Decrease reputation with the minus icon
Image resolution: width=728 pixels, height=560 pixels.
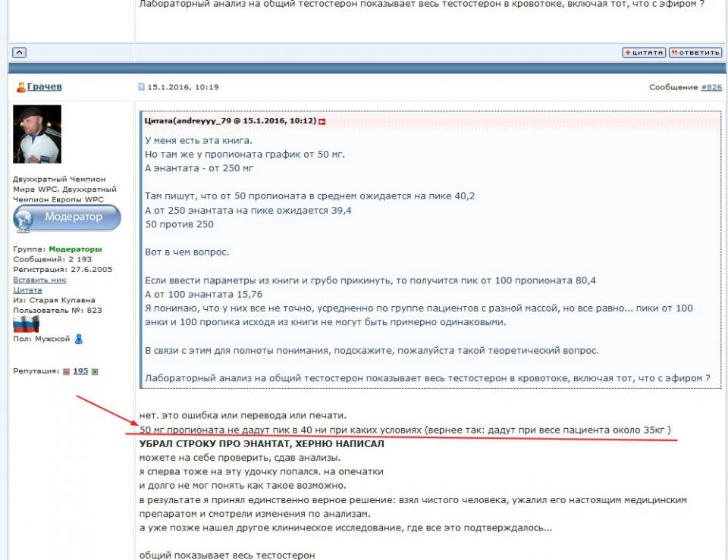(66, 372)
